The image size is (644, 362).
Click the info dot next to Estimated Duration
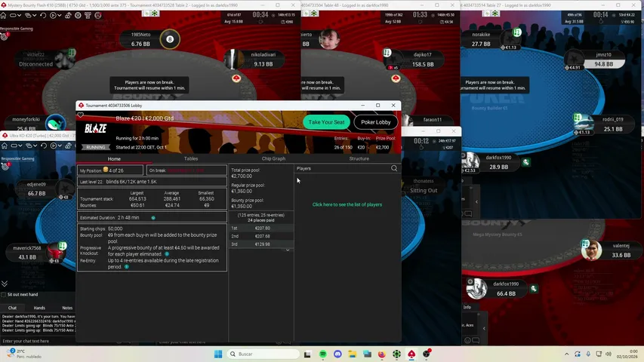point(153,218)
